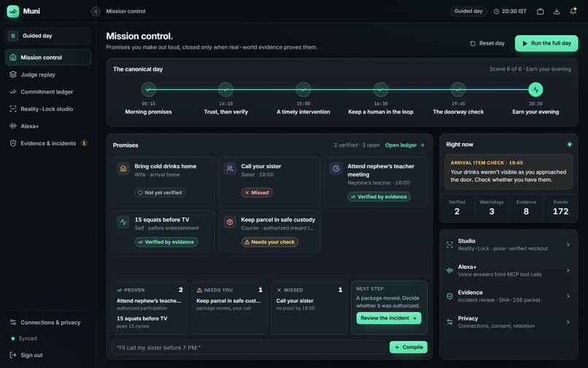
Task: Click the 20:30 IST clock
Action: pos(510,11)
